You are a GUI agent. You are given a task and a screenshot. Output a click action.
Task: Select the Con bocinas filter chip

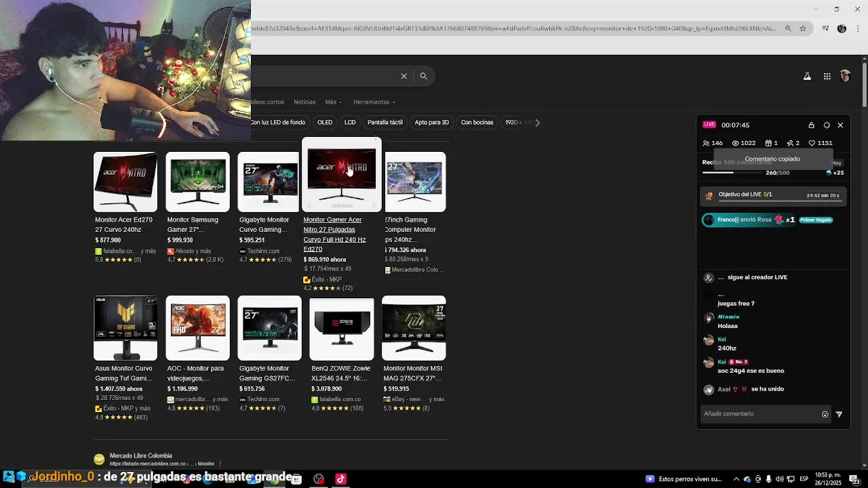(477, 123)
